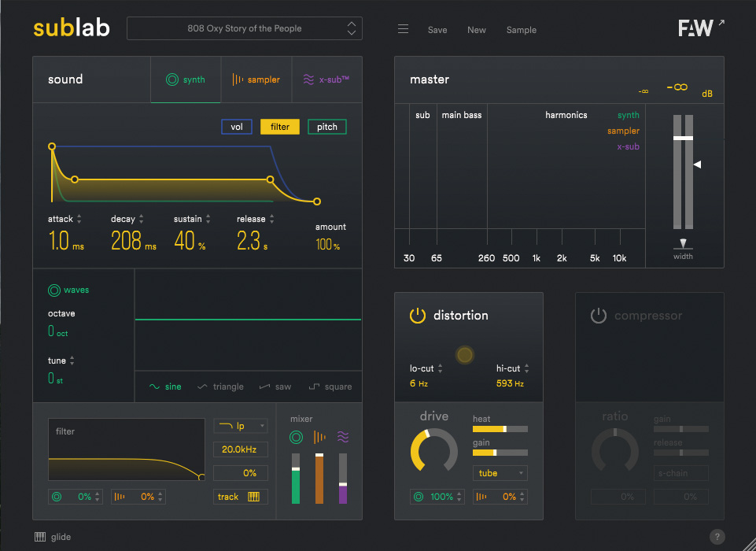The image size is (756, 551).
Task: Click the filter envelope decay node
Action: tap(74, 179)
